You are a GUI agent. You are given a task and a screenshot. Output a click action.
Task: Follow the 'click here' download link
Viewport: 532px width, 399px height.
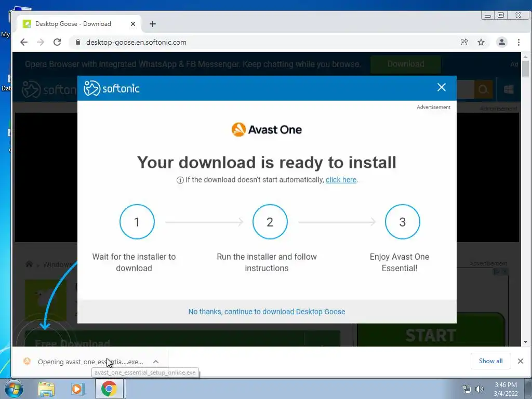[341, 179]
